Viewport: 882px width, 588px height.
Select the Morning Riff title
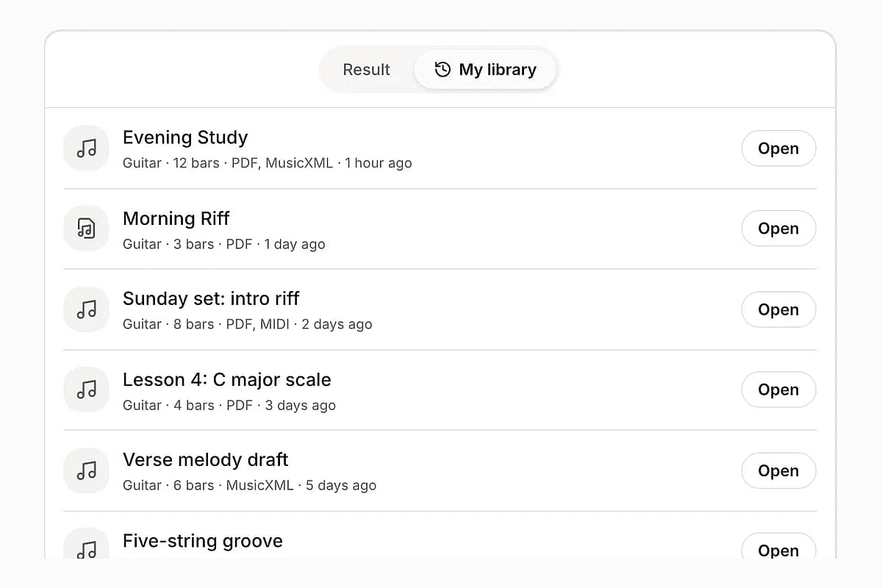176,218
